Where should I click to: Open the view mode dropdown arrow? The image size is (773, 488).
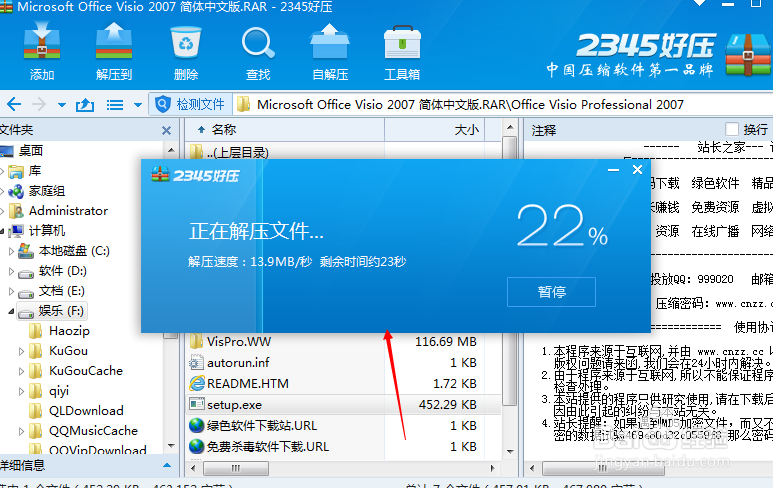coord(138,105)
